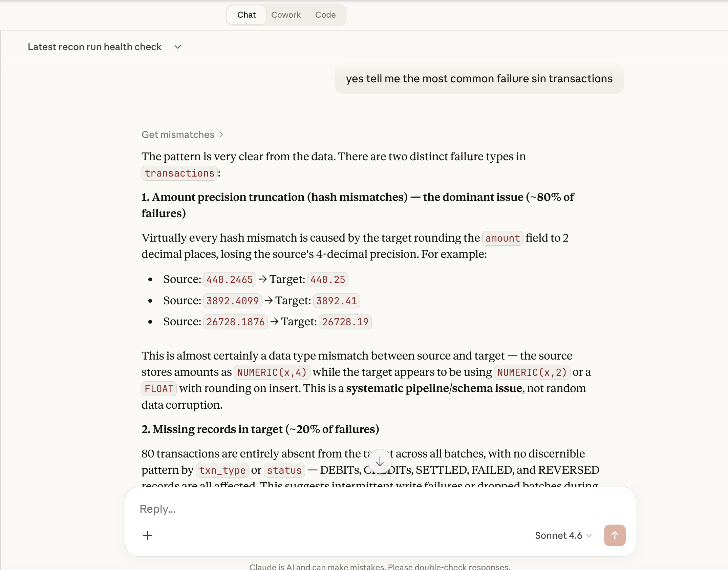
Task: Expand the 'Get mismatches' tool call
Action: tap(183, 135)
